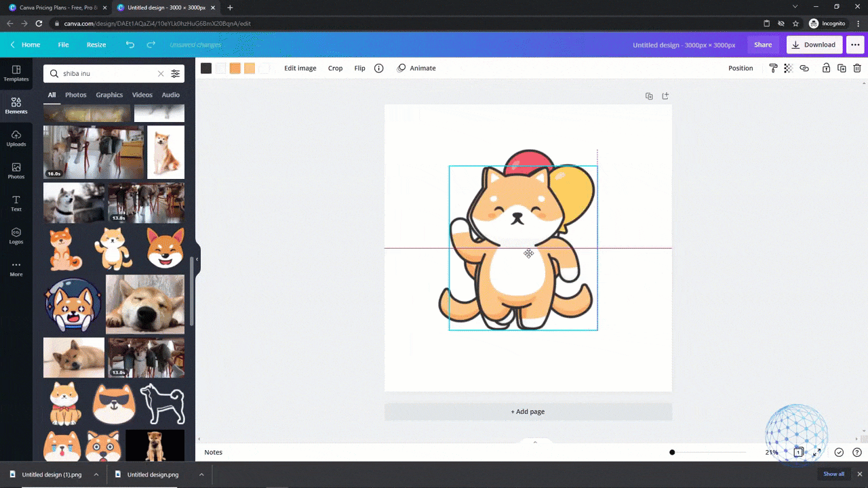Collapse the elements side panel handle
The height and width of the screenshot is (488, 868).
pos(197,260)
